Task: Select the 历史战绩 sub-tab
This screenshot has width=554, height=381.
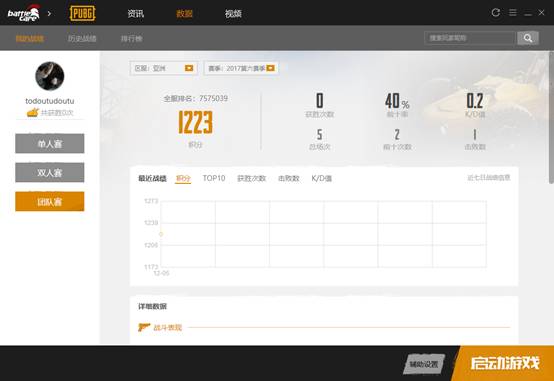Action: pyautogui.click(x=82, y=39)
